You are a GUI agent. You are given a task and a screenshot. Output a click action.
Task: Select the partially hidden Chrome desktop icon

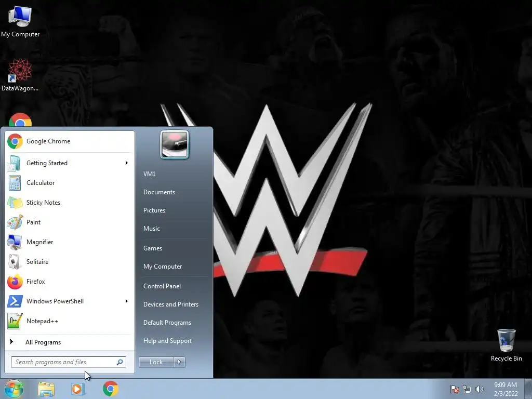point(20,120)
